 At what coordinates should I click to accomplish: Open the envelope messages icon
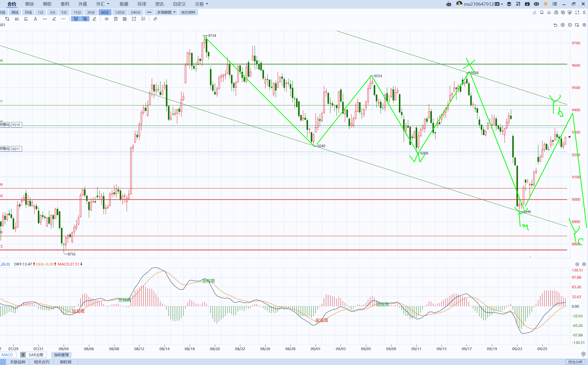536,4
